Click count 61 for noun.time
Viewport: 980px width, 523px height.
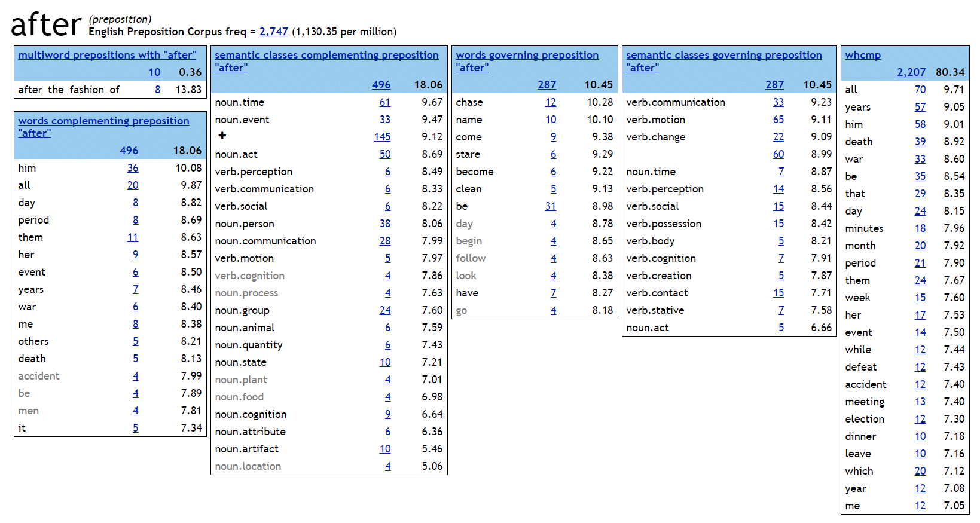384,102
